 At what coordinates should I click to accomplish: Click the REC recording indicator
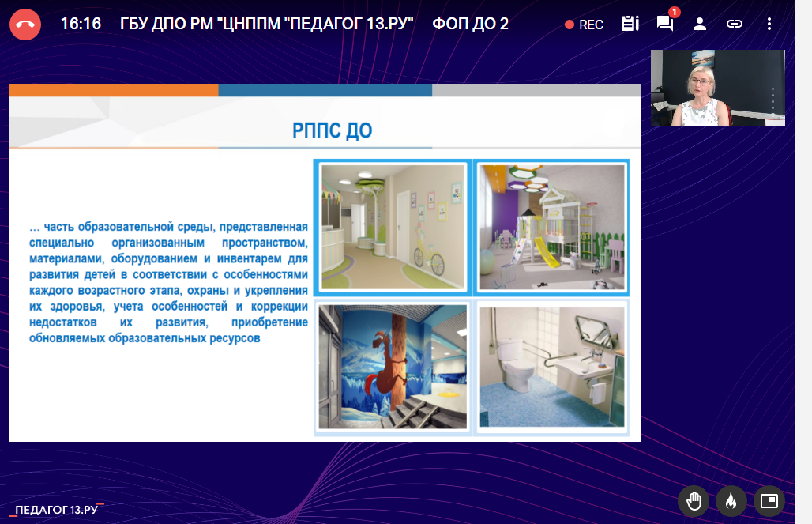click(x=585, y=25)
